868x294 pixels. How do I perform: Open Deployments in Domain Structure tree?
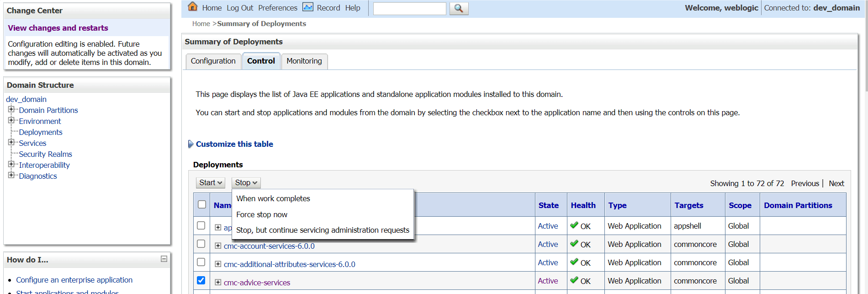(41, 132)
